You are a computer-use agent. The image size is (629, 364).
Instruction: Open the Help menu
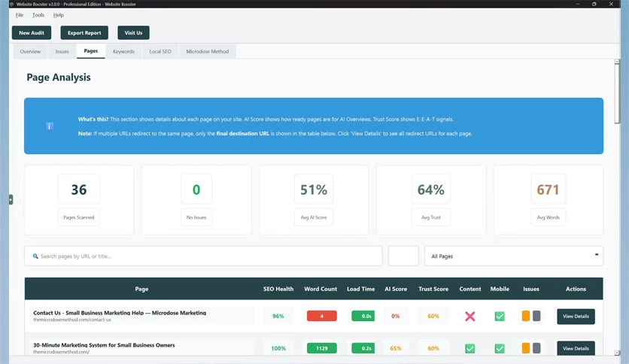tap(59, 15)
